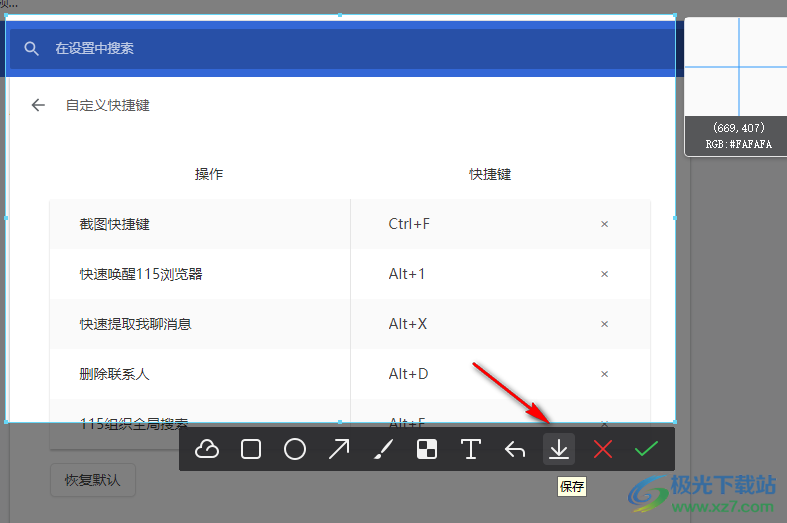
Task: Edit the Alt+1 shortcut value
Action: tap(407, 274)
